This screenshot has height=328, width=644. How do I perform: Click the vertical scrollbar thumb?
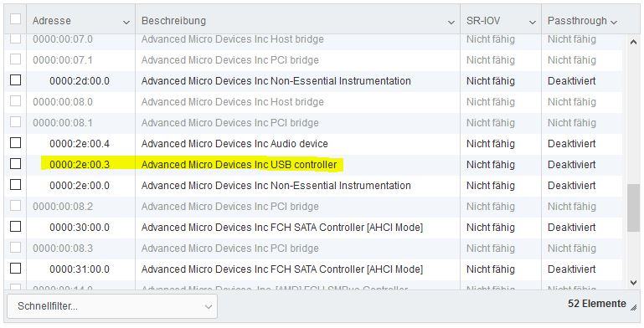633,208
